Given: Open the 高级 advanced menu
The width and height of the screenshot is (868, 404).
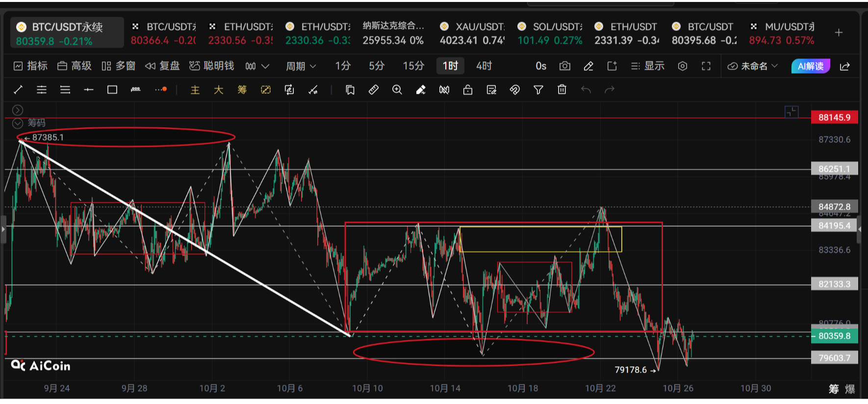Looking at the screenshot, I should click(75, 66).
